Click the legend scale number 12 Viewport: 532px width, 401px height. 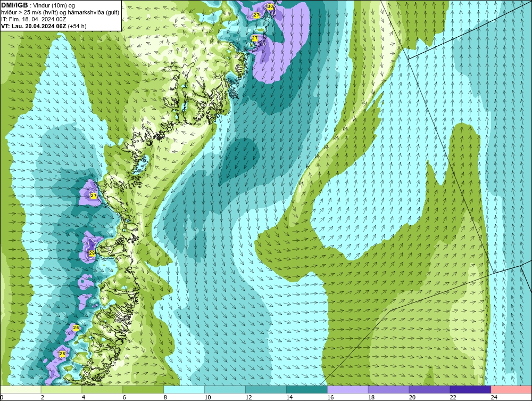click(248, 397)
